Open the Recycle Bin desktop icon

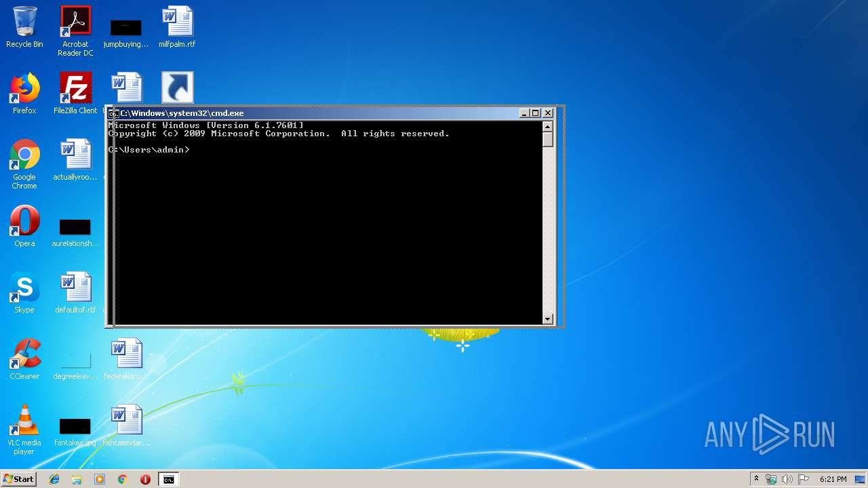24,27
